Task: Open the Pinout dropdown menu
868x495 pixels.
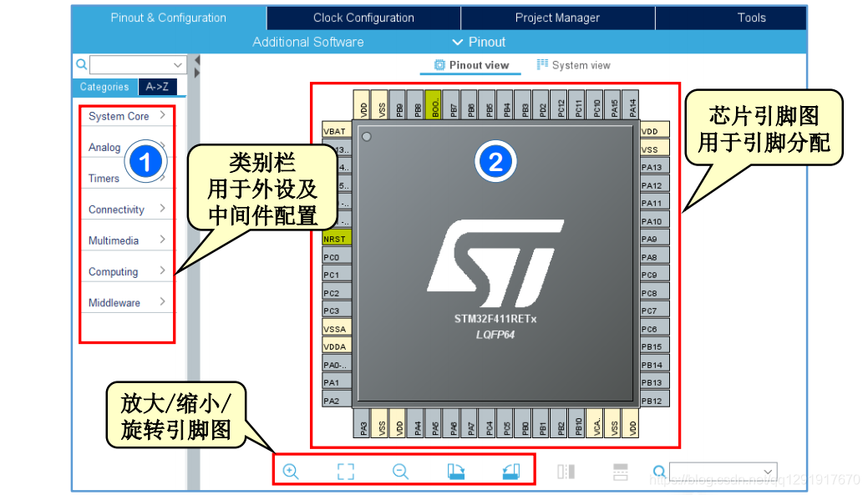Action: click(479, 42)
